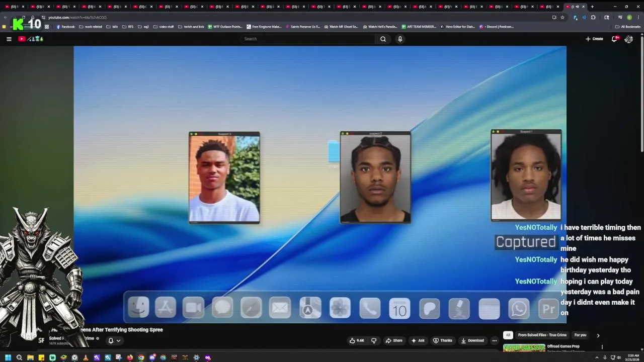Open the VLC cone icon in the taskbar
The height and width of the screenshot is (362, 644).
tap(86, 357)
